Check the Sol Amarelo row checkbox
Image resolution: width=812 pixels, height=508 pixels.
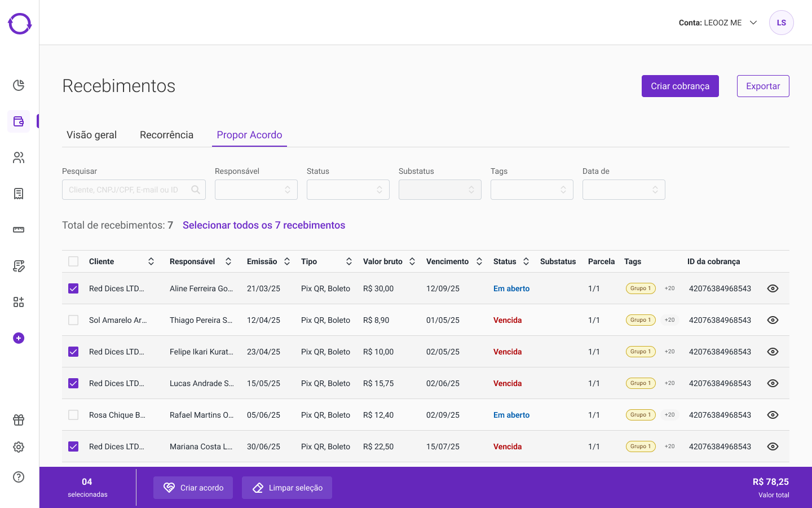pyautogui.click(x=73, y=320)
